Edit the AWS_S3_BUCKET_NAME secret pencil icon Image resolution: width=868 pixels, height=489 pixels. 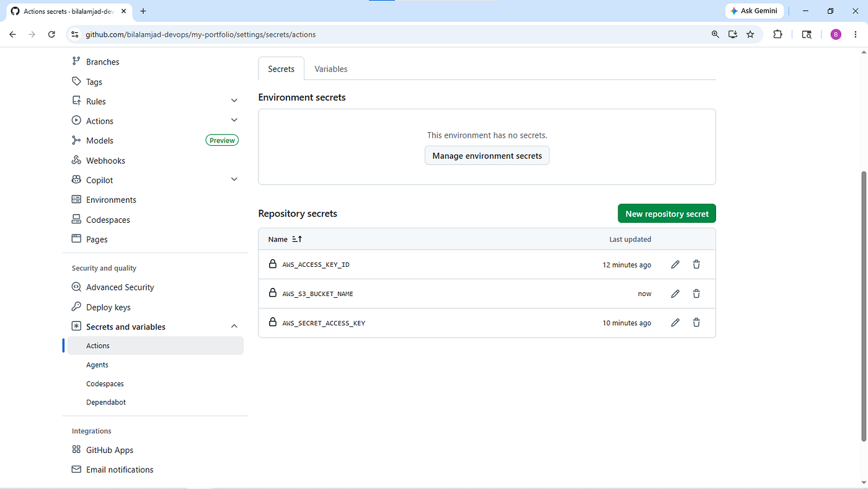[x=675, y=294]
